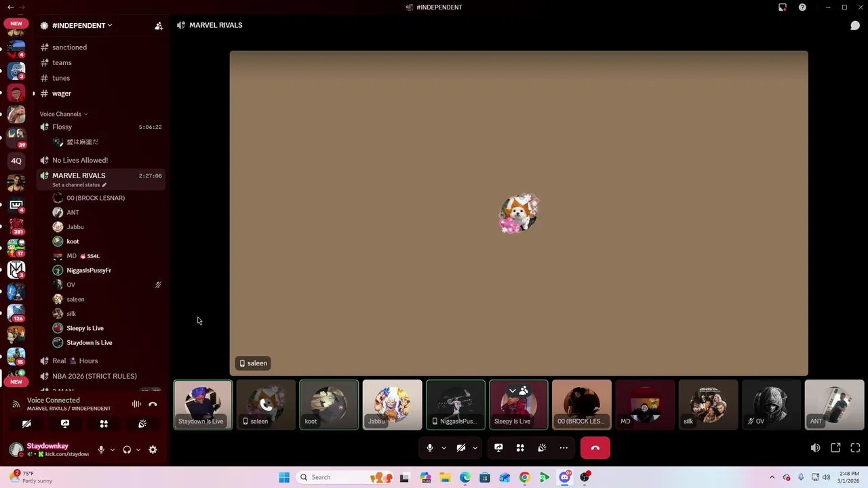Image resolution: width=868 pixels, height=488 pixels.
Task: Open more options ellipsis in the call bar
Action: pyautogui.click(x=564, y=448)
